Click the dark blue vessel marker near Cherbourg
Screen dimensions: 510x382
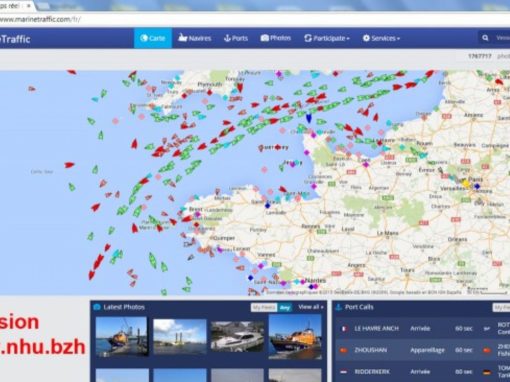pos(309,118)
